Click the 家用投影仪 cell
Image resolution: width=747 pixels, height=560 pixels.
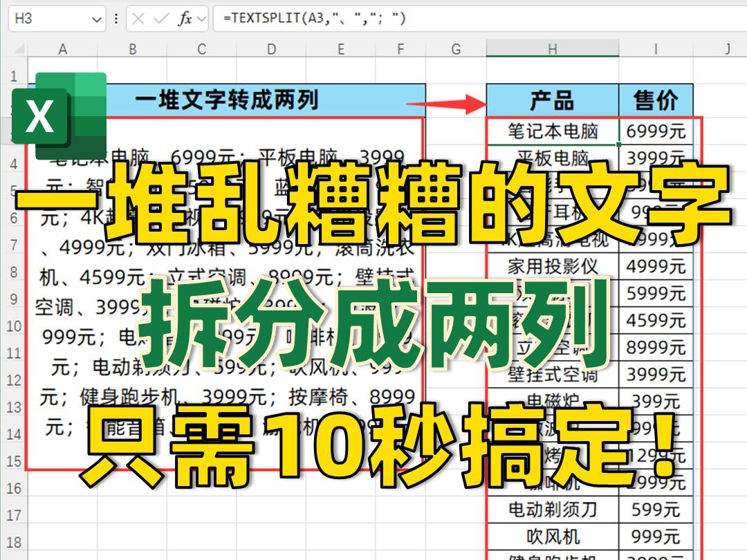pos(553,266)
